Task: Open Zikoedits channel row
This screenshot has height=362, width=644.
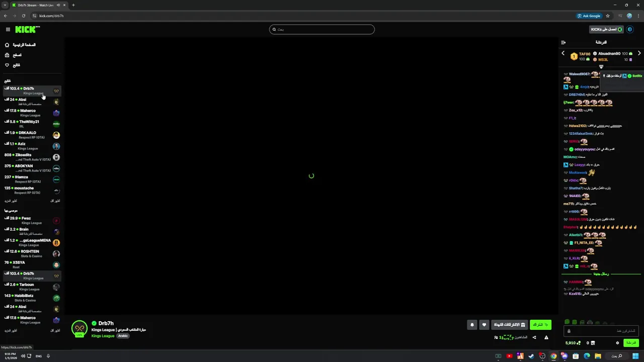Action: pyautogui.click(x=31, y=157)
